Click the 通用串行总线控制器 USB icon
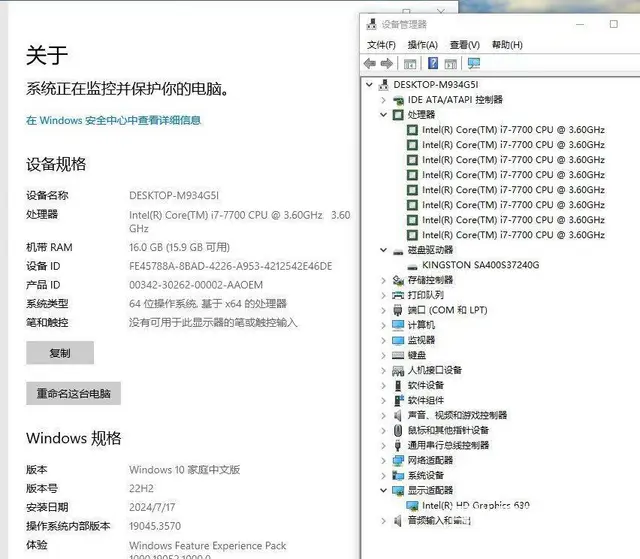 pos(398,446)
